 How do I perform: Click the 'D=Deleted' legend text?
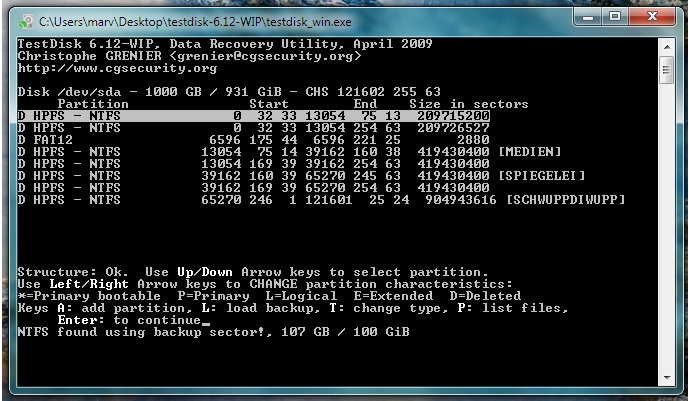[485, 296]
